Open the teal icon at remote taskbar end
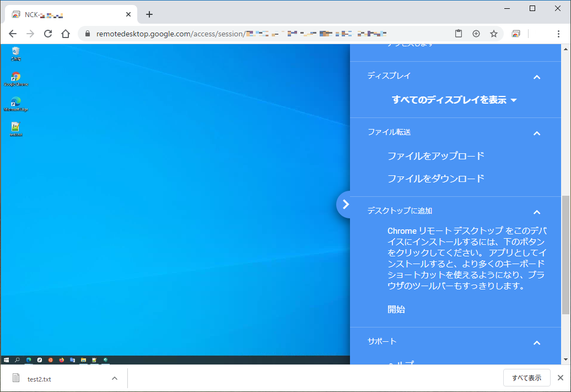Image resolution: width=571 pixels, height=392 pixels. click(106, 360)
